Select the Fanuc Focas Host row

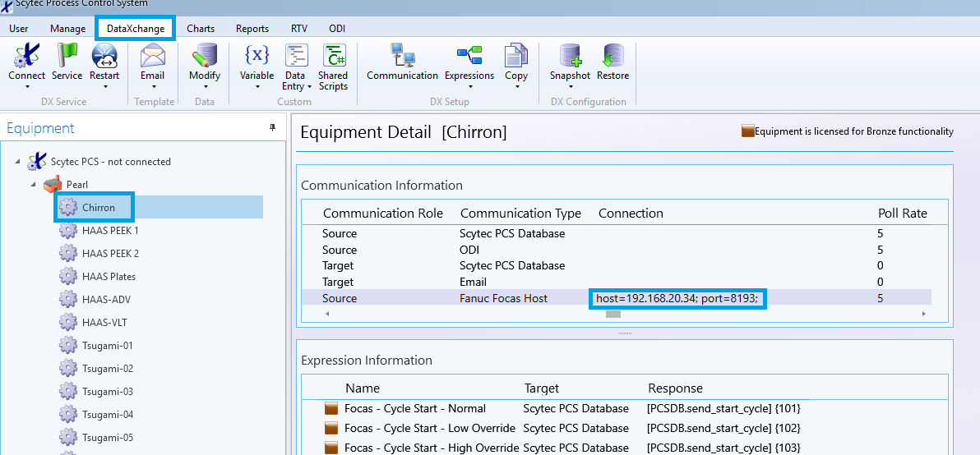click(617, 298)
